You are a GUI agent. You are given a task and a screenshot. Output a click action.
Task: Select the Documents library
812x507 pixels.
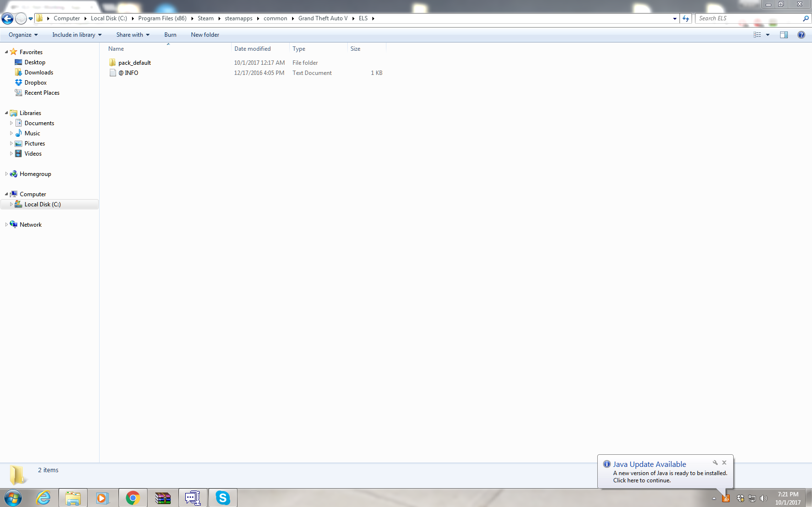[39, 123]
